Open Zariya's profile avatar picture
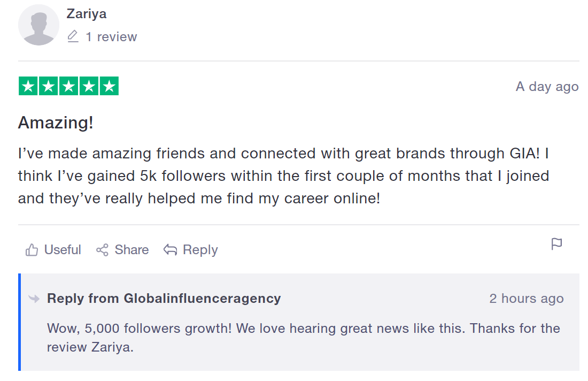Screen dimensions: 588x381 (x=38, y=25)
